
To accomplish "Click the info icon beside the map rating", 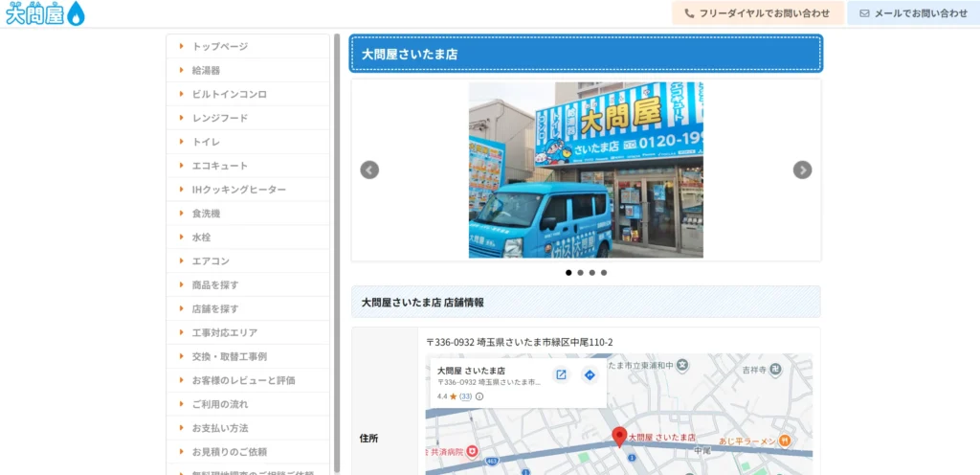I will tap(479, 396).
